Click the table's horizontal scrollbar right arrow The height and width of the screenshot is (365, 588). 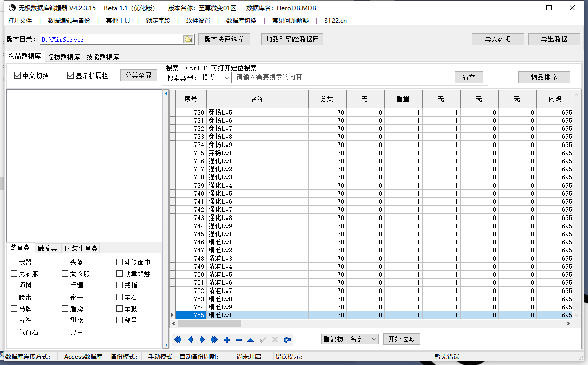[568, 323]
